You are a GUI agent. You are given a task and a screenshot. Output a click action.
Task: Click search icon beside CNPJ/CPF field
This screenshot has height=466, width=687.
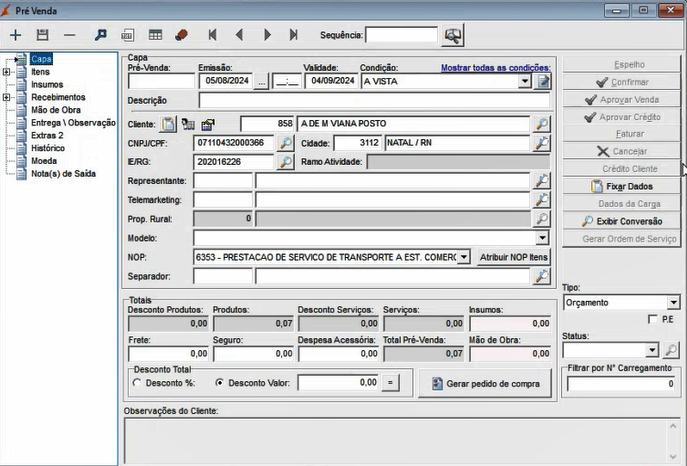[285, 143]
